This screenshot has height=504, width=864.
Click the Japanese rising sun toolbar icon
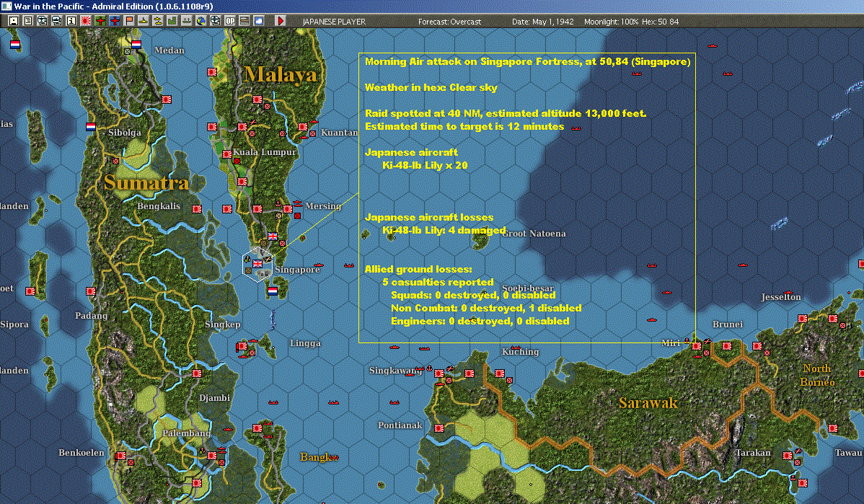point(85,21)
